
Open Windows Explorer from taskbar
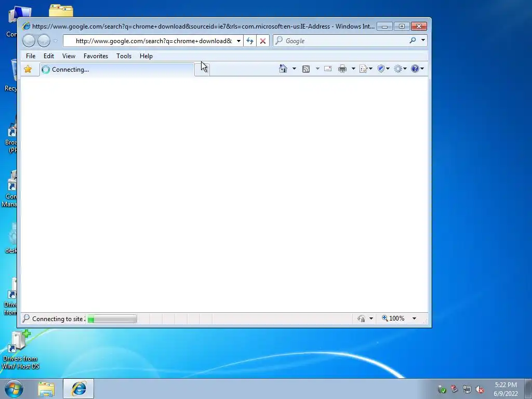tap(46, 389)
